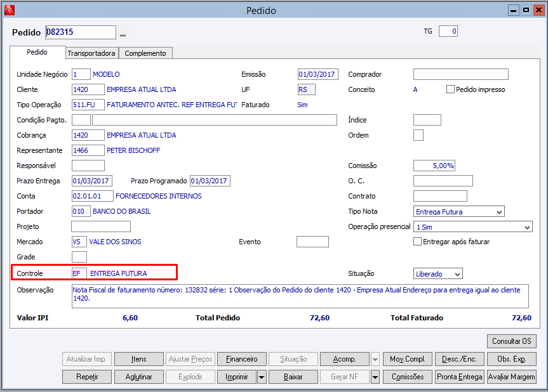Click the PETER BISCHOFF representative name
The width and height of the screenshot is (548, 392).
(133, 150)
